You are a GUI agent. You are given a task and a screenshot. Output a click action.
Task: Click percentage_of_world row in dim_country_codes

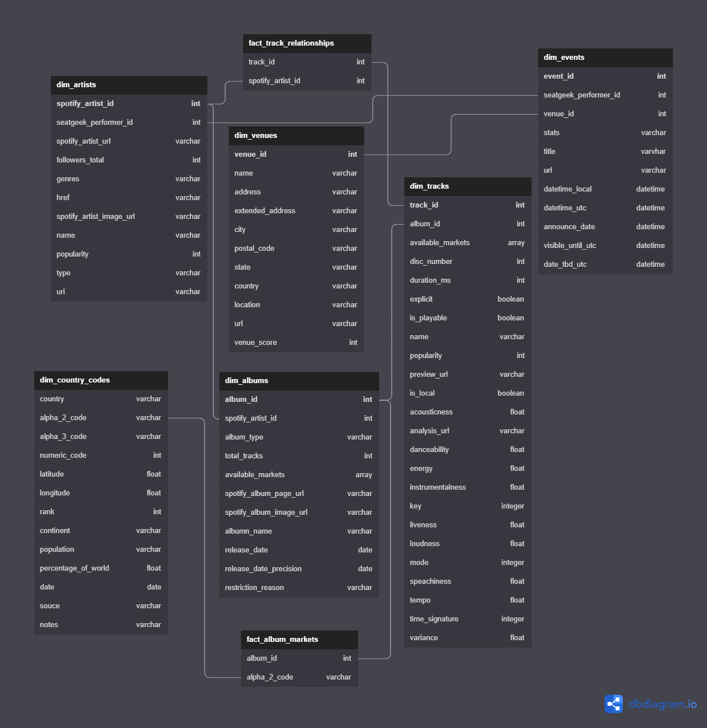point(101,568)
